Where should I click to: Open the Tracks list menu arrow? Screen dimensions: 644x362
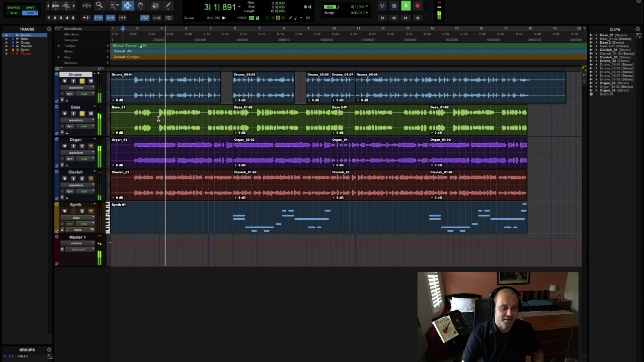pos(49,29)
